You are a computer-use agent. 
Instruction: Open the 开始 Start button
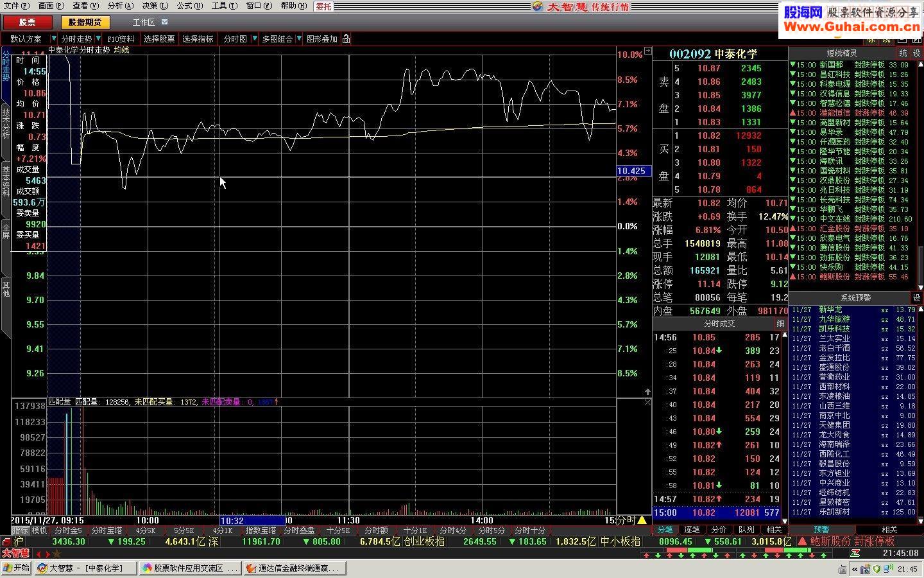click(x=17, y=568)
